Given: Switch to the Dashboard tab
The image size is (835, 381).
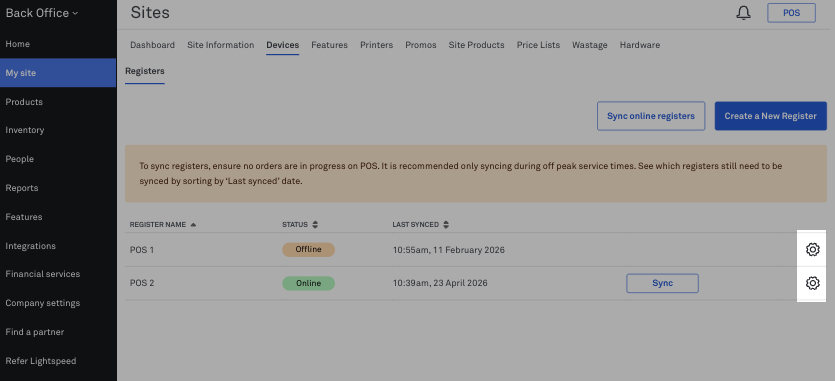Looking at the screenshot, I should pos(152,45).
